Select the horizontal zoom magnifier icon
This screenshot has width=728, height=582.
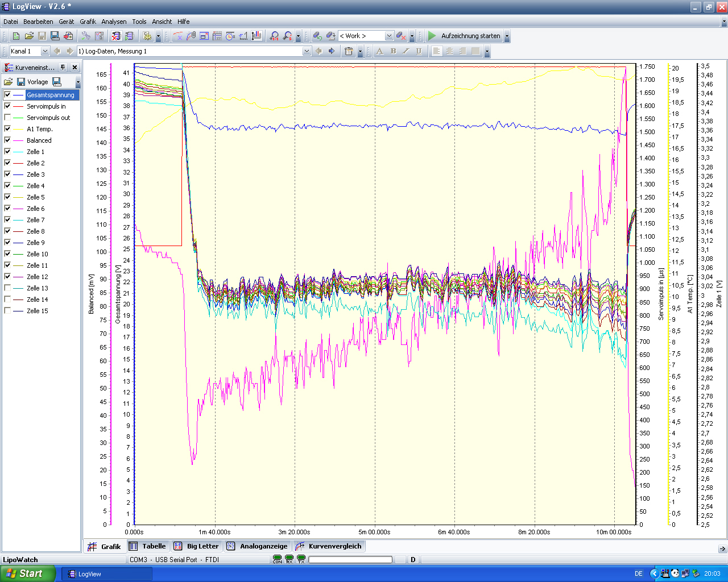(x=275, y=36)
